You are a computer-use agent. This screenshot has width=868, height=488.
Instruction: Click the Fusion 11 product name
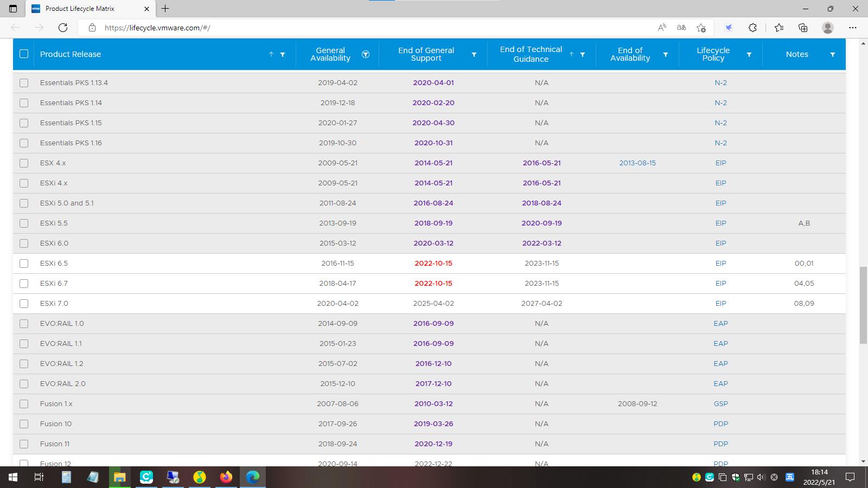[x=55, y=444]
